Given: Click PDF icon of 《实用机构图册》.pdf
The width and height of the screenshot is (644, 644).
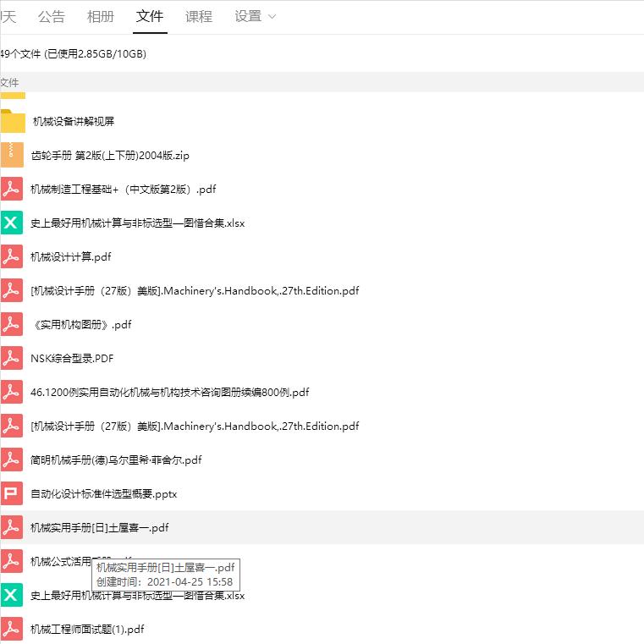Looking at the screenshot, I should click(12, 324).
